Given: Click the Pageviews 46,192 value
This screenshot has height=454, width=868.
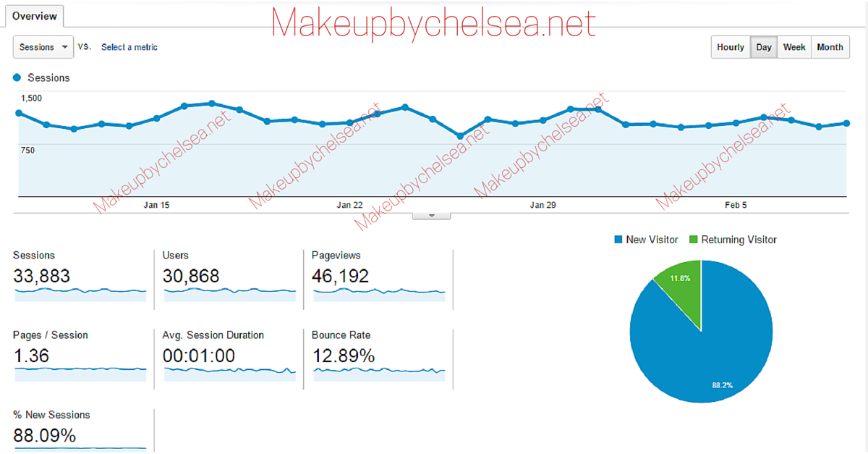Looking at the screenshot, I should [x=340, y=276].
